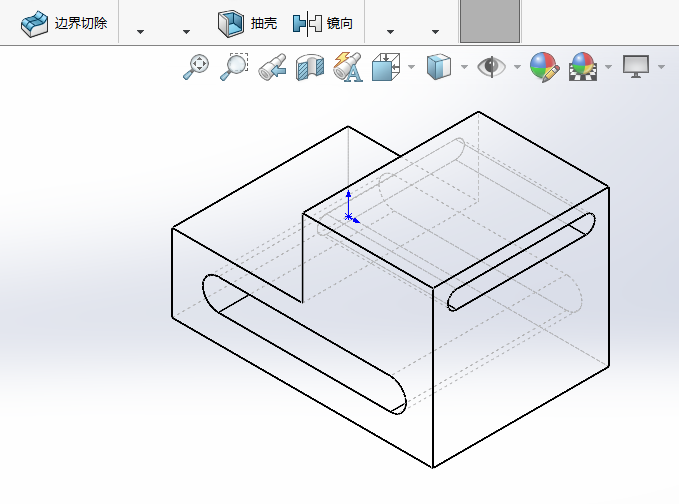
Task: Click the Display Style cube icon
Action: (x=438, y=67)
